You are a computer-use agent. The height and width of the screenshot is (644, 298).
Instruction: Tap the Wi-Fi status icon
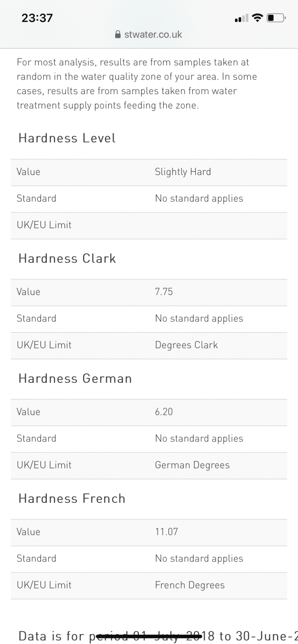(x=257, y=18)
